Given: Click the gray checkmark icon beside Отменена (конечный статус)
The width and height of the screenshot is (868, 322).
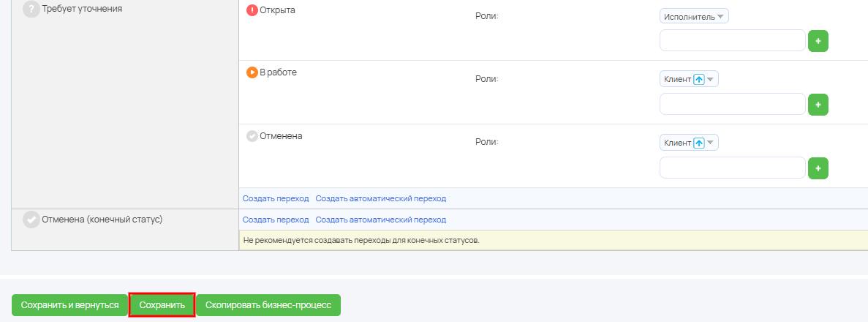Looking at the screenshot, I should 31,220.
